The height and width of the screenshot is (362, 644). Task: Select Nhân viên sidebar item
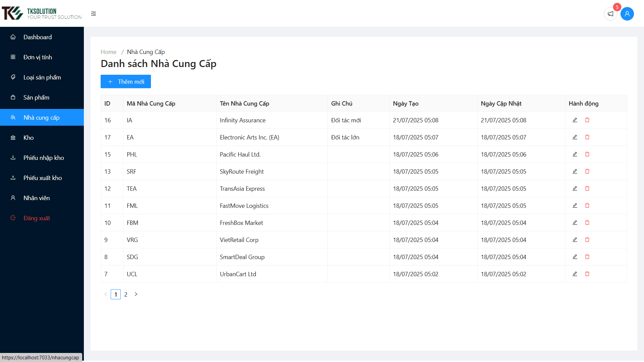(x=37, y=198)
